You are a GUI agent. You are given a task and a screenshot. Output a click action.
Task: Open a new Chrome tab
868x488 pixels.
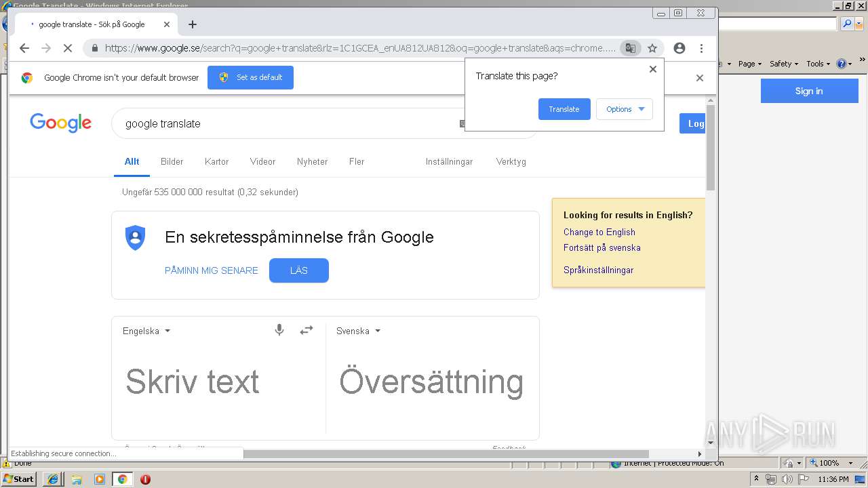click(193, 24)
